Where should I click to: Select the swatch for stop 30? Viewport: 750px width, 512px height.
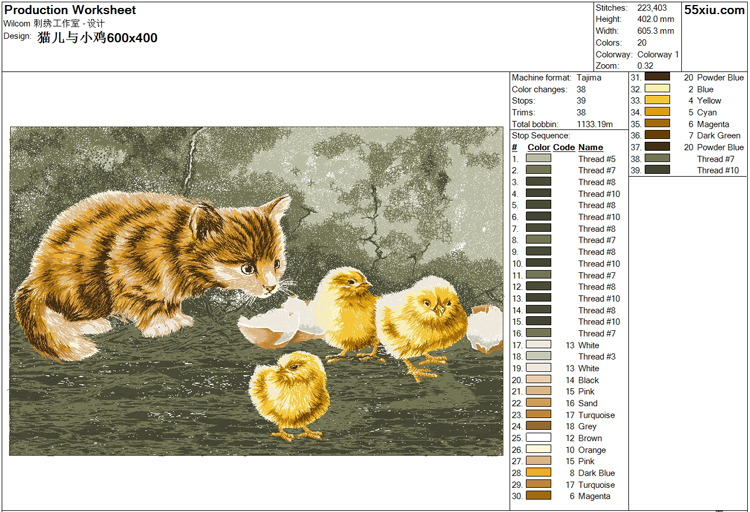click(538, 496)
